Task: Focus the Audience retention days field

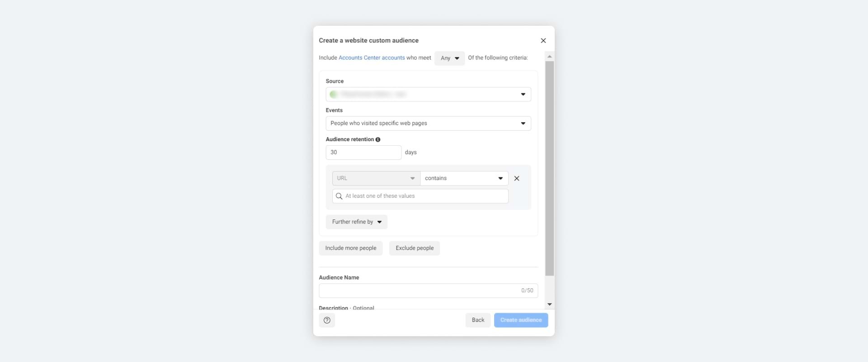Action: pos(363,152)
